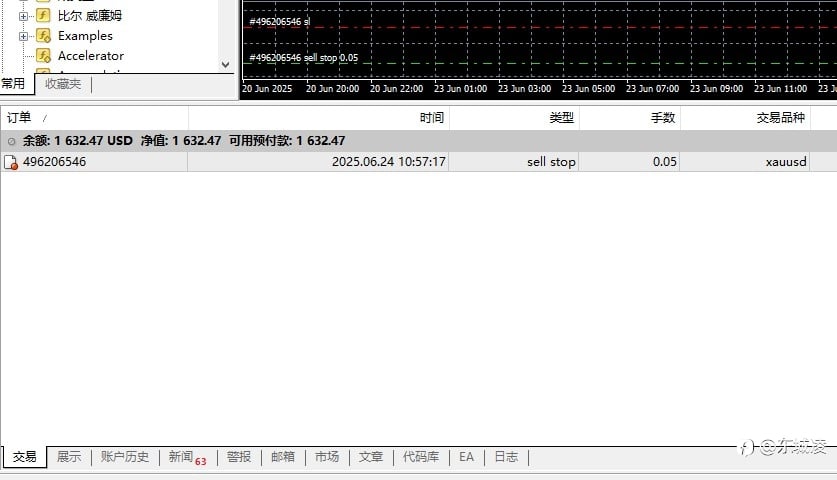This screenshot has height=480, width=837.
Task: Select the Examples tree item
Action: pyautogui.click(x=85, y=36)
